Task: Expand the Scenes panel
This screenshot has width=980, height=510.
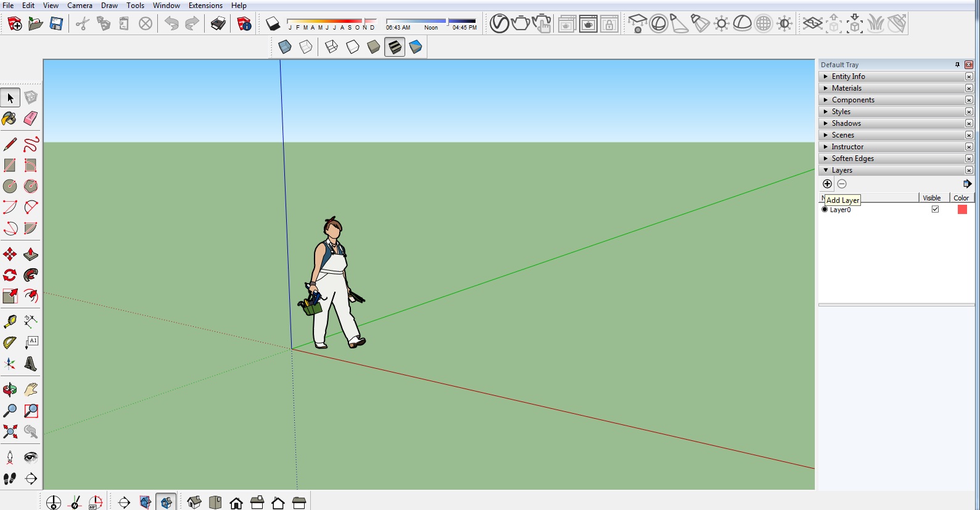Action: pos(896,135)
